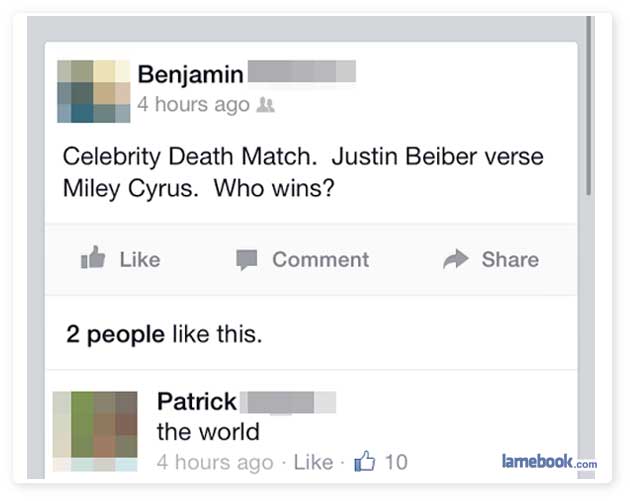Screen dimensions: 630x501
Task: View the 10 likes on Patrick's comment
Action: click(396, 462)
